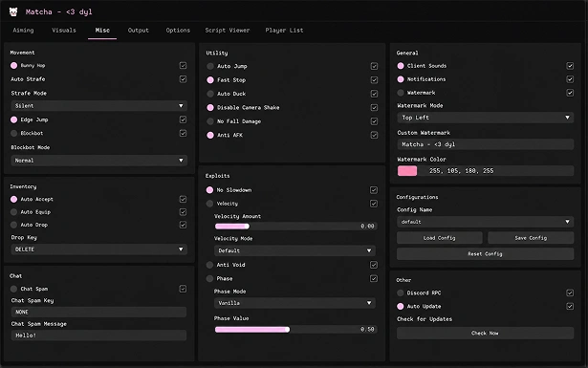
Task: Open the Drop Key DELETE dropdown
Action: click(99, 249)
